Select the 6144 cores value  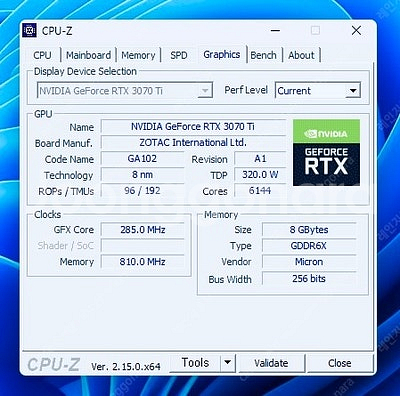tap(260, 191)
